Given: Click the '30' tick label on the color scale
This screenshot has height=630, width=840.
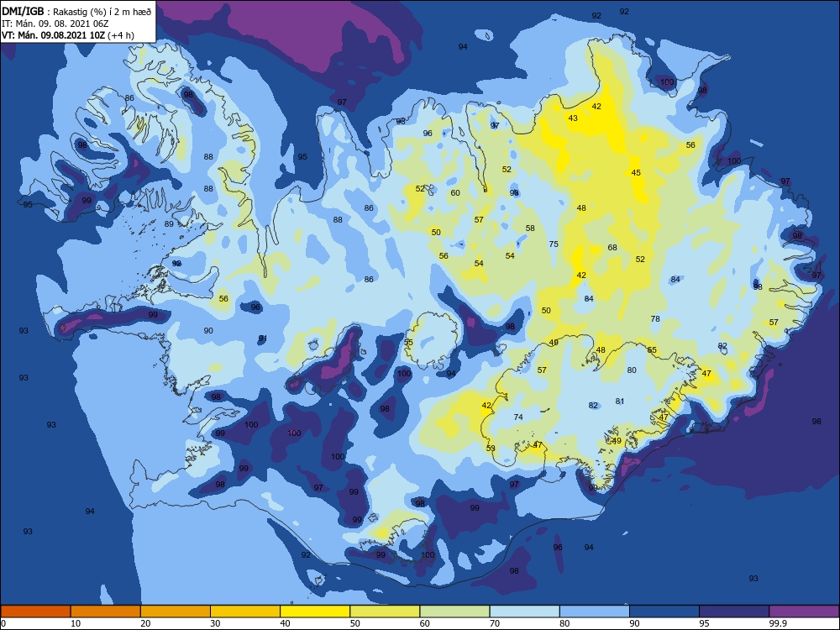Looking at the screenshot, I should coord(215,623).
